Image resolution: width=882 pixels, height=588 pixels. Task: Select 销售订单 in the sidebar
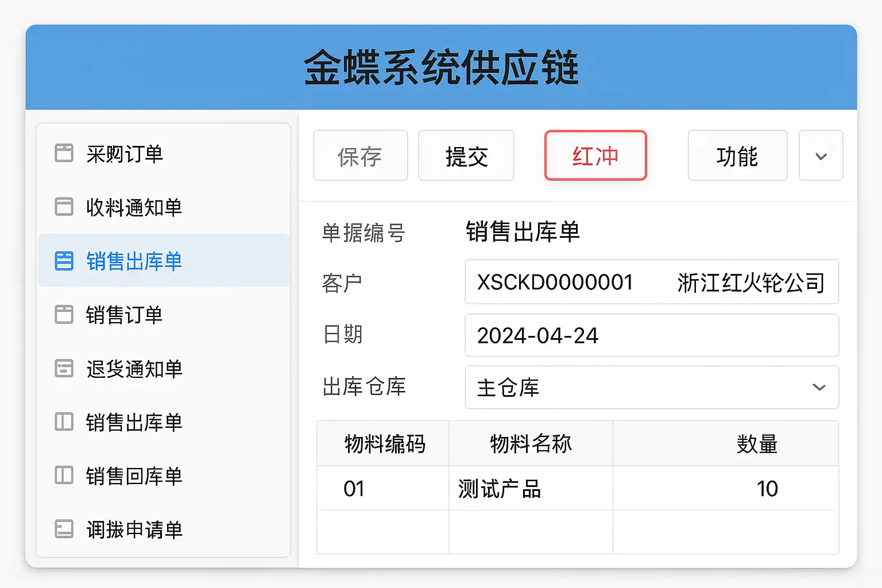(164, 315)
